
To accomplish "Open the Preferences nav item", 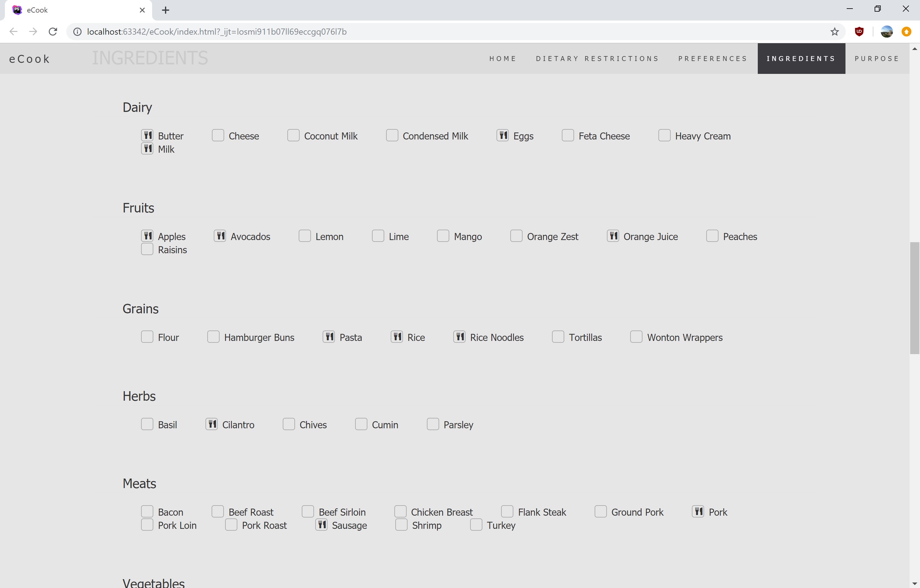I will pos(713,59).
